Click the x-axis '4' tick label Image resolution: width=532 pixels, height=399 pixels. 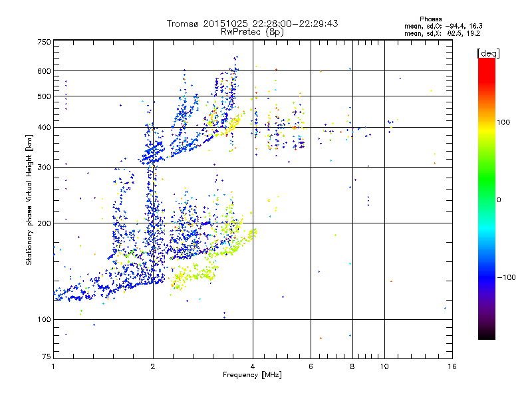pos(253,366)
